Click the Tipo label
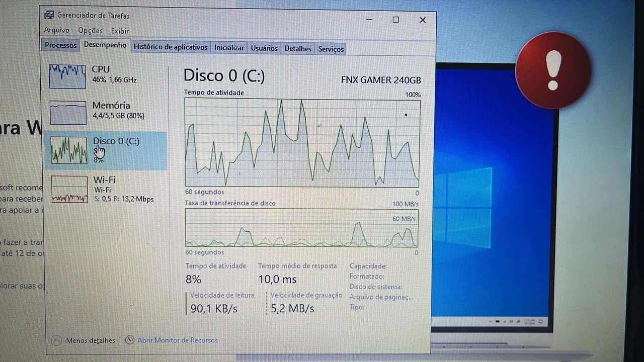The width and height of the screenshot is (644, 362). click(357, 307)
